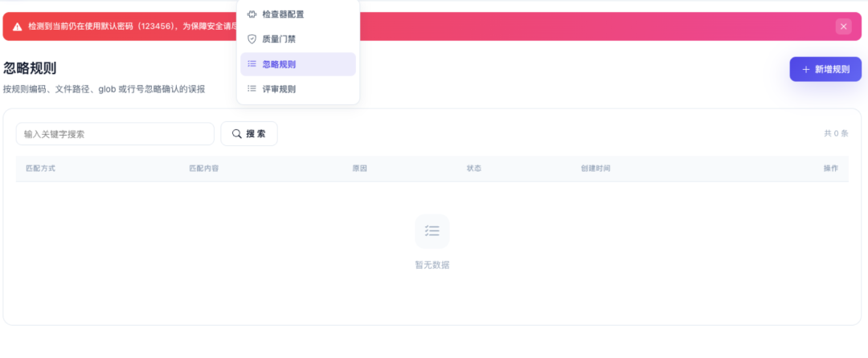Click the description text under 忽略规则 heading
This screenshot has width=868, height=358.
click(x=104, y=89)
